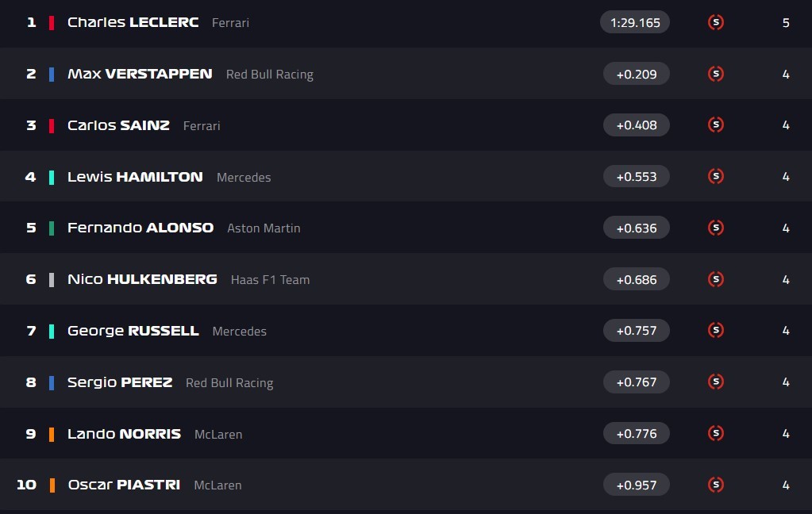Click the Aston Martin team label

[x=264, y=228]
